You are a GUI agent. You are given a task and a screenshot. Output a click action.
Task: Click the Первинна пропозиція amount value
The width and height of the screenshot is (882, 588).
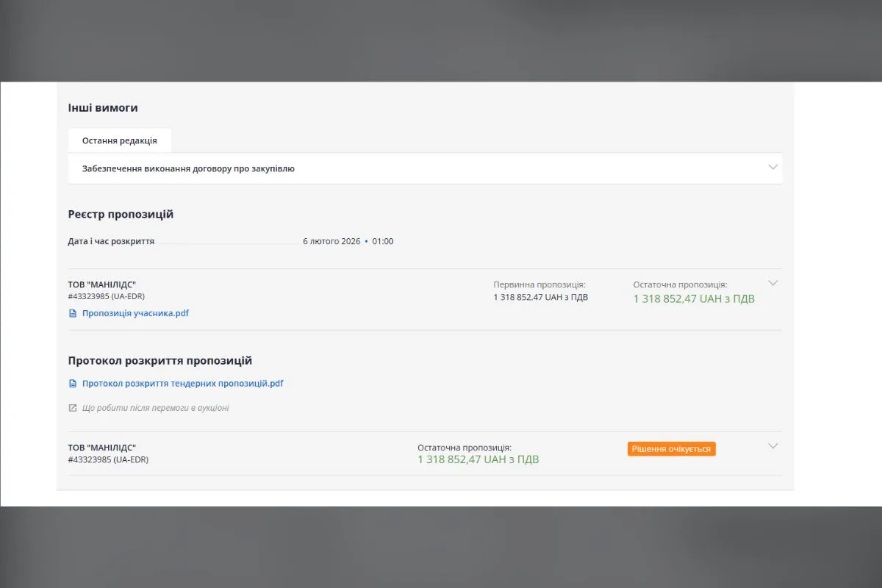click(540, 298)
